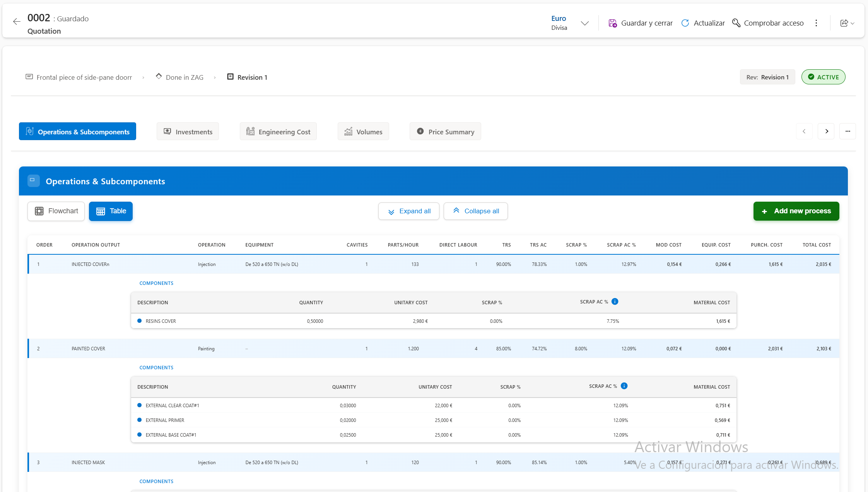The width and height of the screenshot is (868, 492).
Task: Select the PAINTED COVER operation row
Action: point(88,349)
